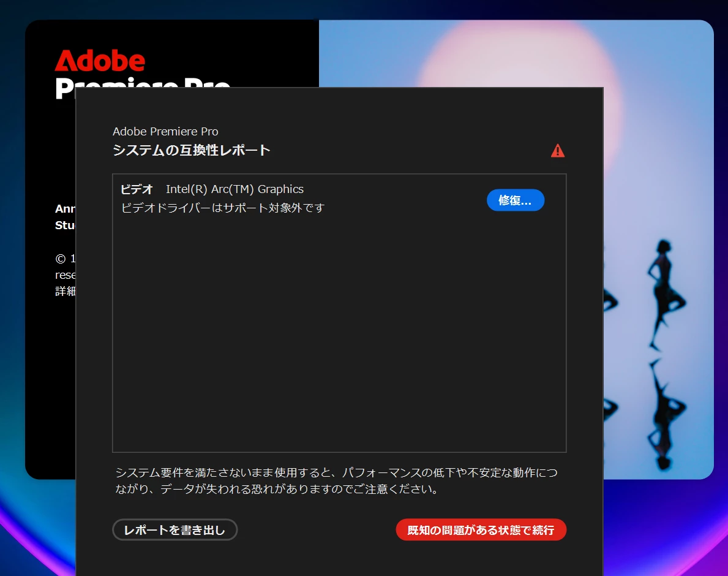
Task: Continue with 既知の問題がある状態で続行 button
Action: coord(481,529)
